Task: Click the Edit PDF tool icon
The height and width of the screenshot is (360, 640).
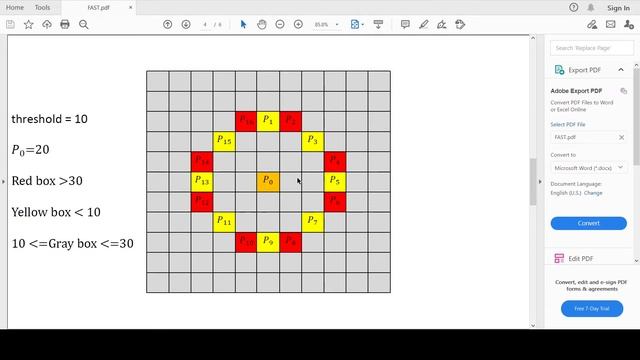Action: [559, 258]
